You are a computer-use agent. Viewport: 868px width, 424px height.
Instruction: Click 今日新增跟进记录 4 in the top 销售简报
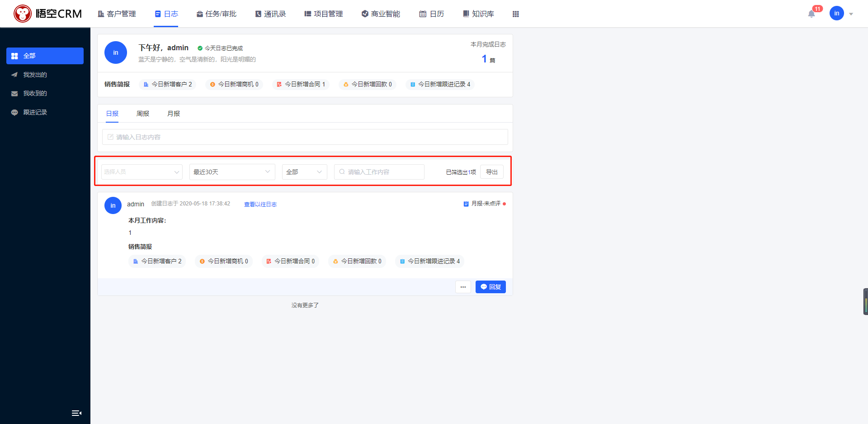tap(440, 84)
